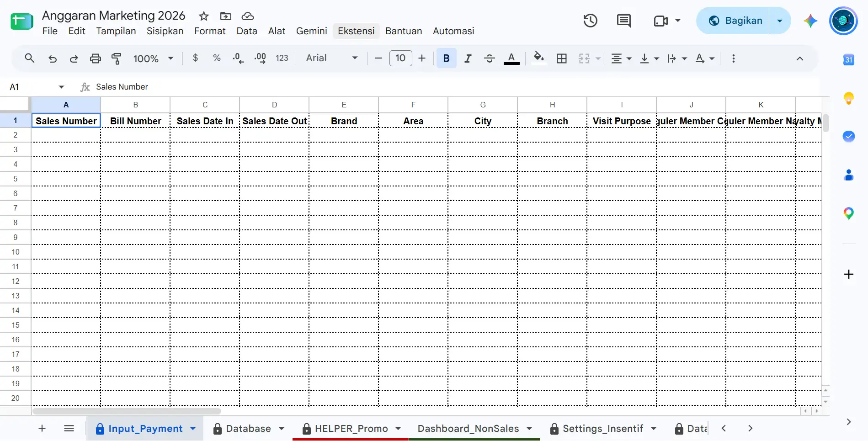
Task: Click the font size input field
Action: [401, 58]
